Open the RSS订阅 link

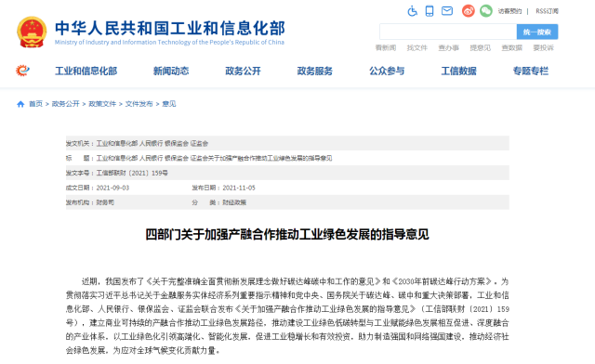pyautogui.click(x=547, y=11)
